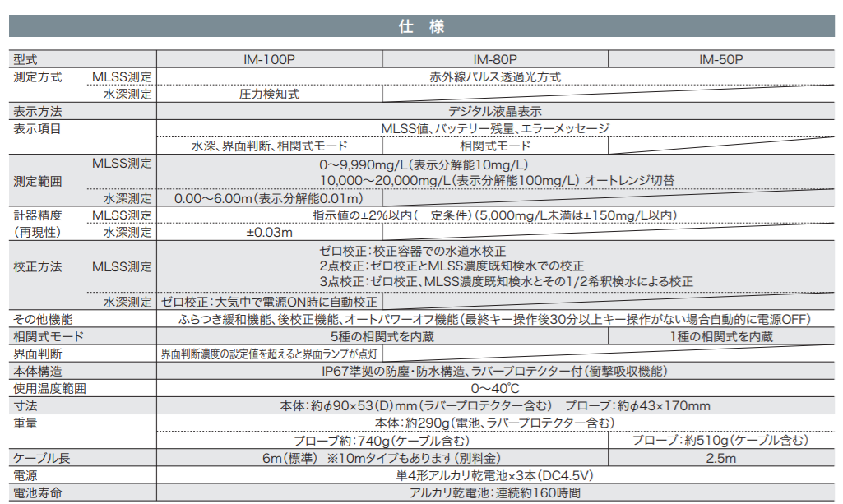Click the 0.00~6.00m depth range cell
This screenshot has height=504, width=843.
tap(269, 198)
